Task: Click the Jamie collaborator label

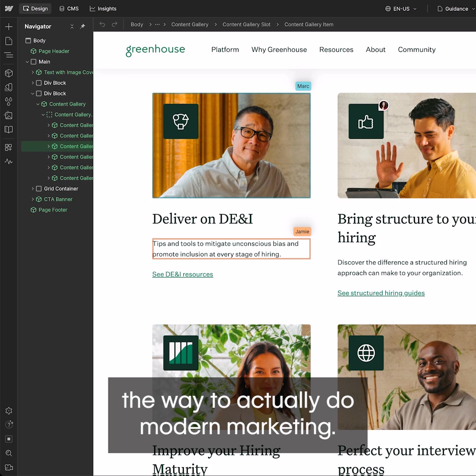Action: 302,232
